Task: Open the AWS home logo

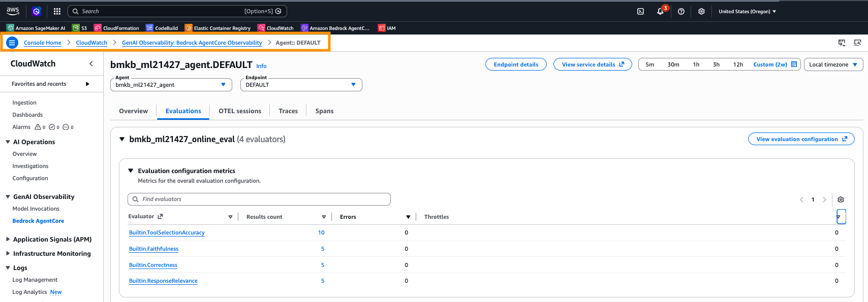Action: click(x=13, y=11)
